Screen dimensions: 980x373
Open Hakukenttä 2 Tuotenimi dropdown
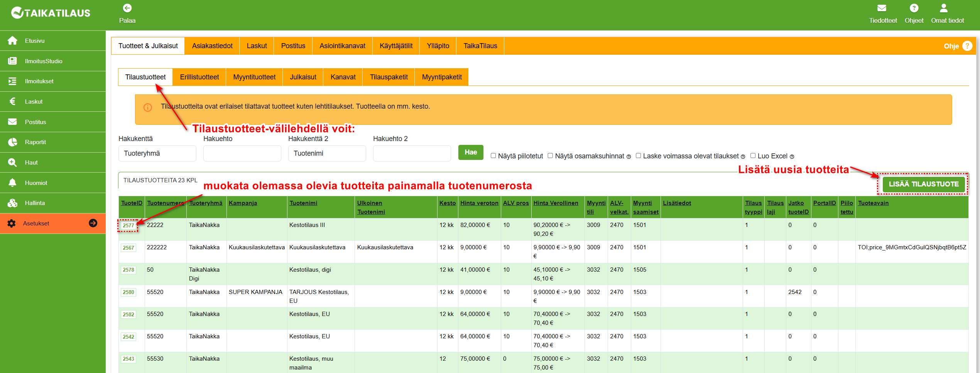tap(327, 153)
